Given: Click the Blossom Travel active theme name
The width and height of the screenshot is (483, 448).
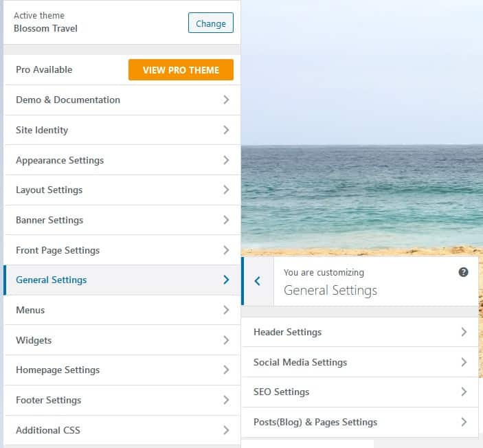Looking at the screenshot, I should [45, 28].
